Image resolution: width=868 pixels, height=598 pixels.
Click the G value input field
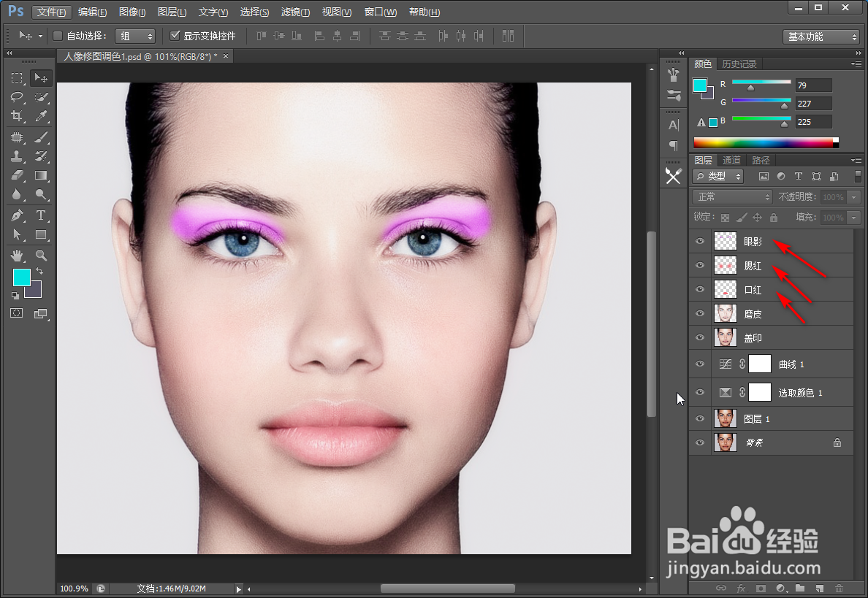click(813, 104)
